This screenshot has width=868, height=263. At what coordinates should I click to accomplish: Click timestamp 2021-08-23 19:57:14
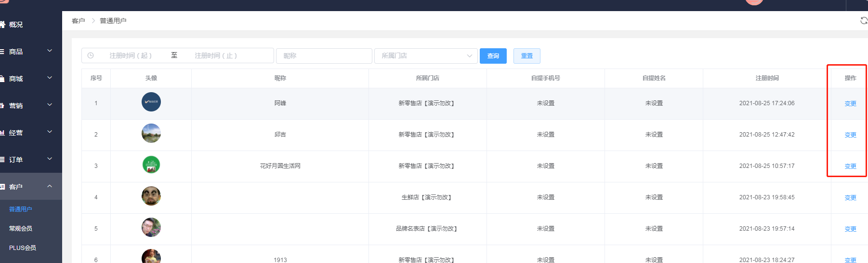click(767, 229)
